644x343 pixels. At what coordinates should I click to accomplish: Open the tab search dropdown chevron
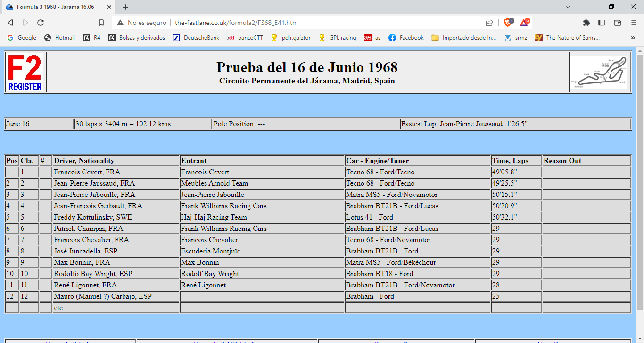point(568,7)
